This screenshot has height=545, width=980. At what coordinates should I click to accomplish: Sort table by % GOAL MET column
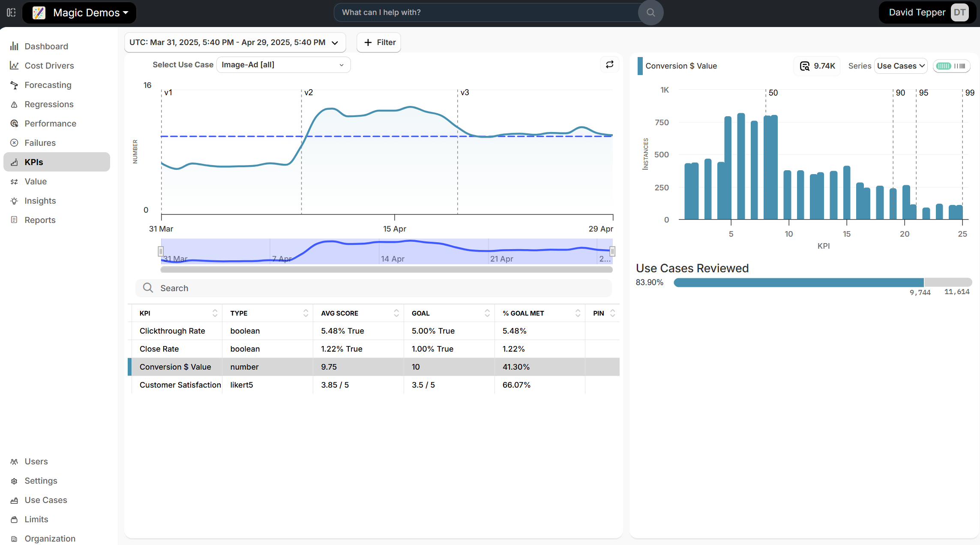578,313
